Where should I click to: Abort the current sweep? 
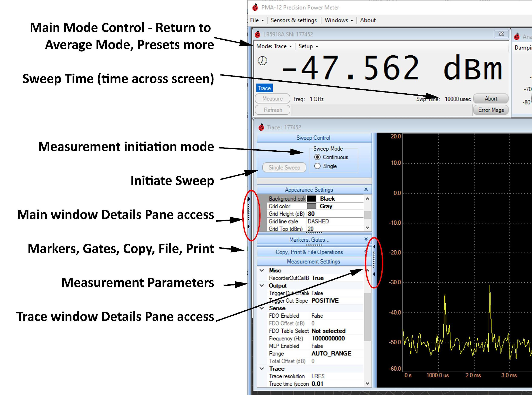tap(491, 98)
